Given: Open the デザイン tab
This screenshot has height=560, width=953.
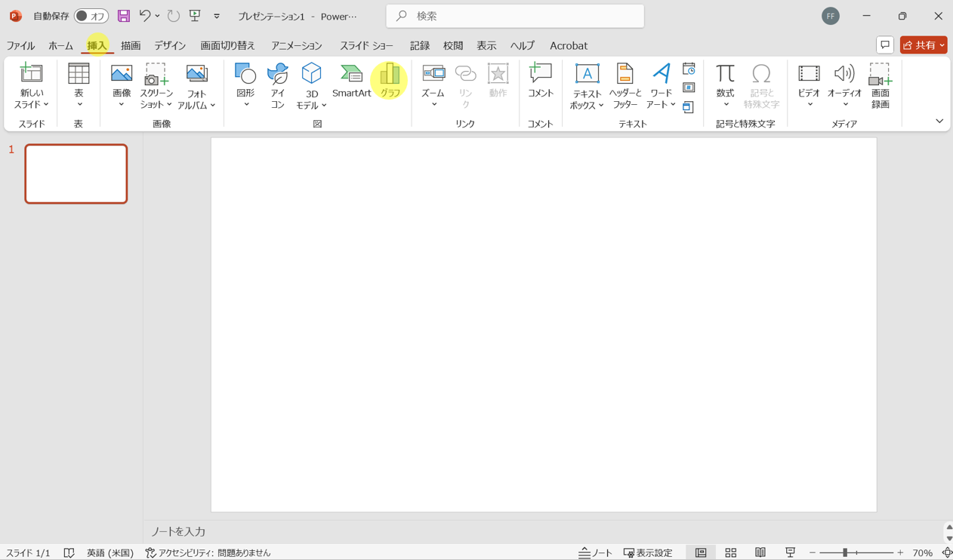Looking at the screenshot, I should pyautogui.click(x=170, y=45).
